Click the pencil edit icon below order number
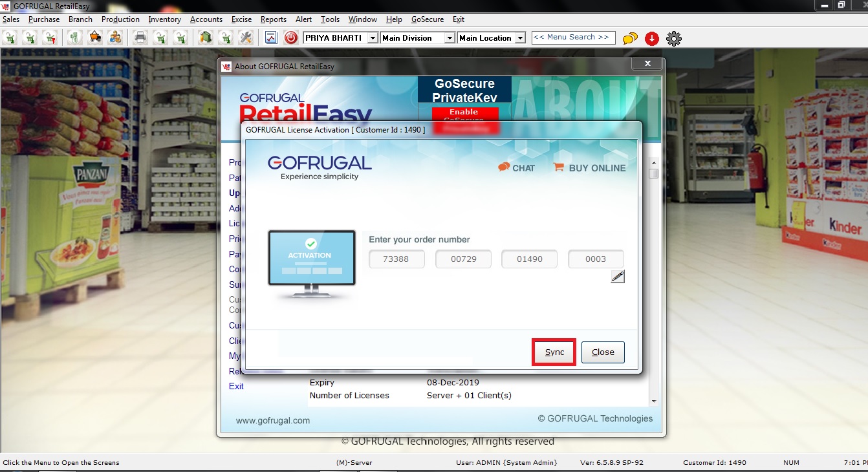The width and height of the screenshot is (868, 472). pos(618,277)
